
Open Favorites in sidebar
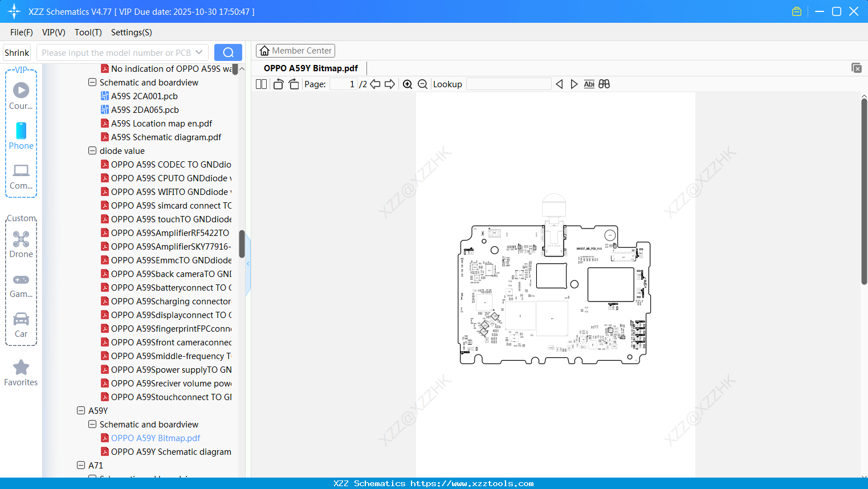pos(21,373)
